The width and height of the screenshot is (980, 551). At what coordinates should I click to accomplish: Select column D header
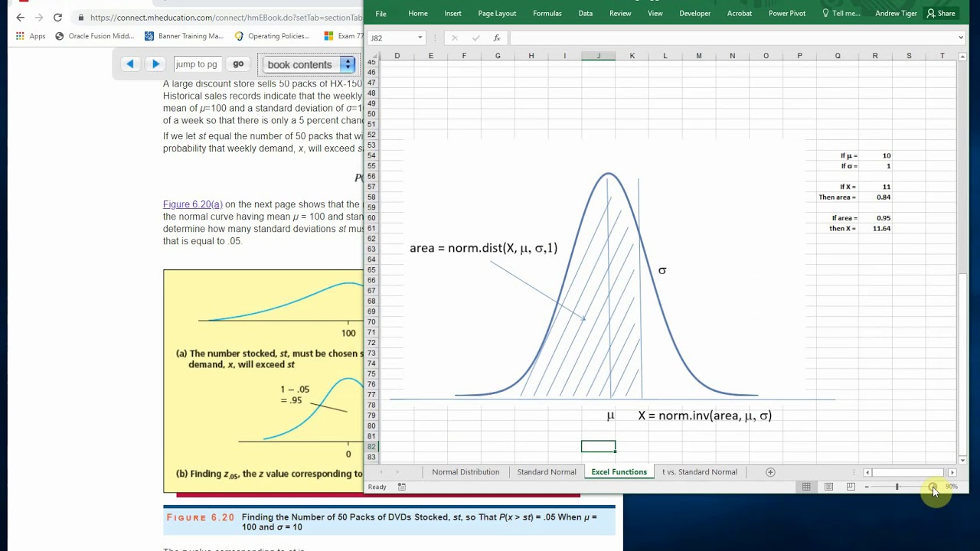point(397,56)
